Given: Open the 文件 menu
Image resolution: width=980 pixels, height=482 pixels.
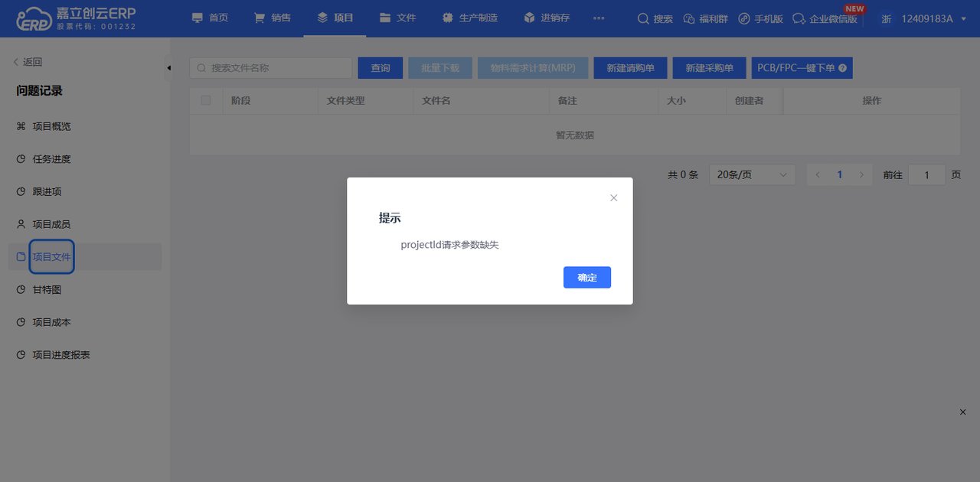Looking at the screenshot, I should (397, 18).
